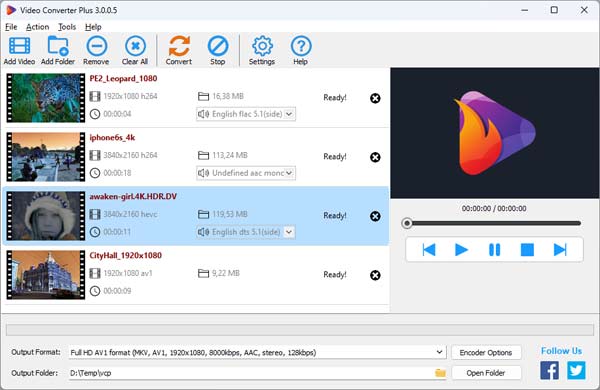
Task: Click the 113,24 MB file size
Action: 230,155
